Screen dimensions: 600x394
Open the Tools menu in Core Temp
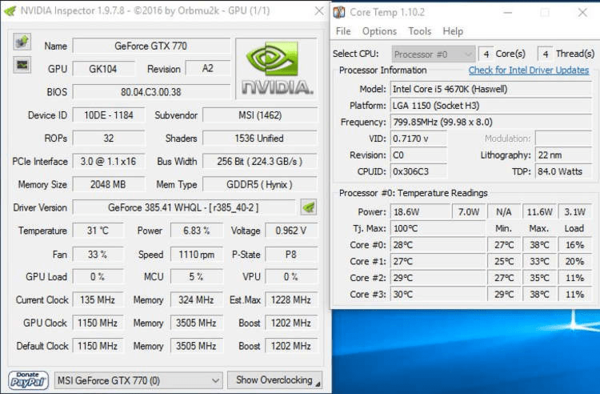click(419, 31)
